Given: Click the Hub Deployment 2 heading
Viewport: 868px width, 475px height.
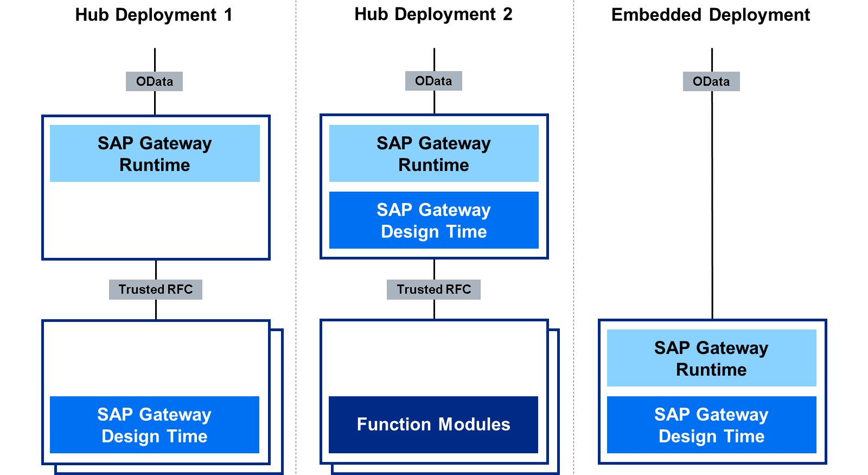Looking at the screenshot, I should [433, 14].
